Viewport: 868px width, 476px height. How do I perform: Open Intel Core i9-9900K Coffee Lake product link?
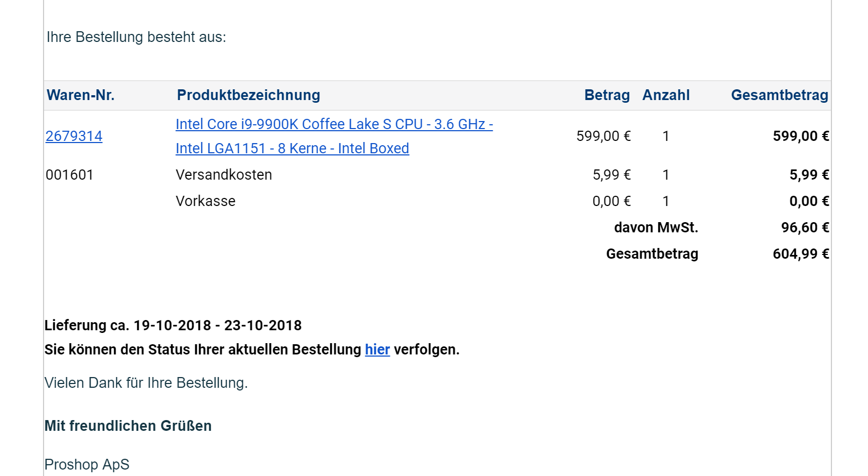[334, 124]
